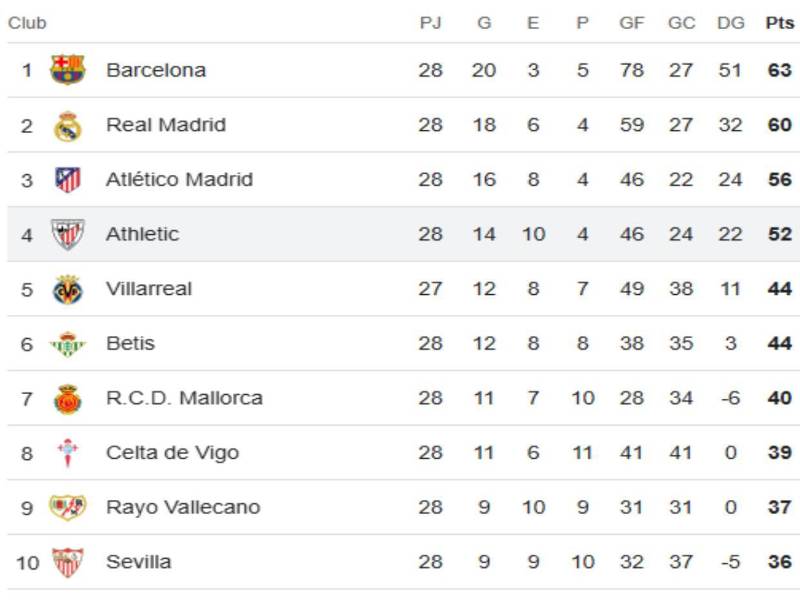Select the Rayo Vallecano team name

[x=183, y=507]
